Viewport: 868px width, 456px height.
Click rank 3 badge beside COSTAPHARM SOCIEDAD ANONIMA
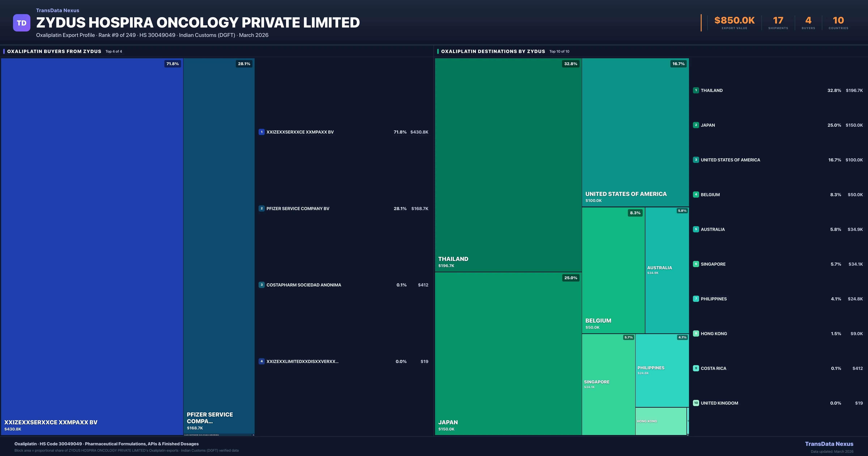tap(261, 285)
